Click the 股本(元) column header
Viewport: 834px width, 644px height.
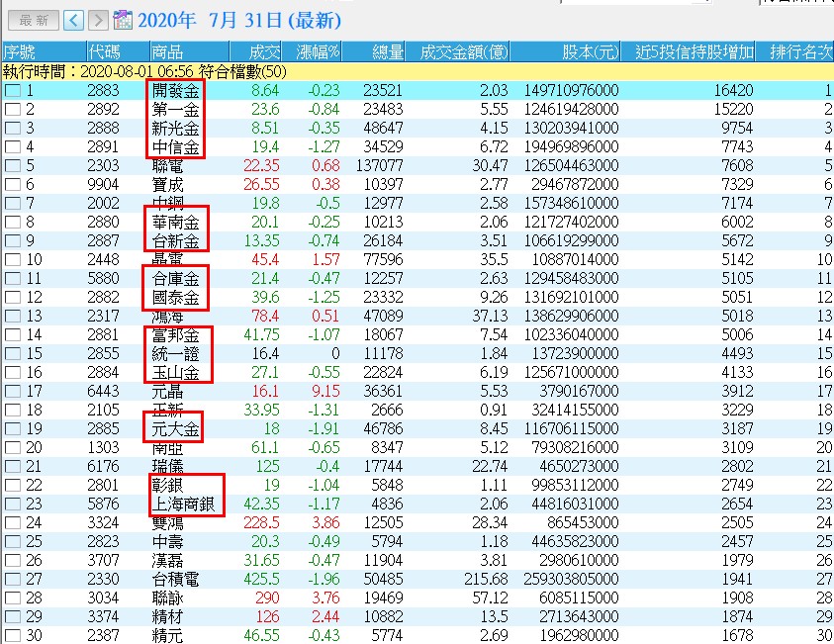click(590, 51)
